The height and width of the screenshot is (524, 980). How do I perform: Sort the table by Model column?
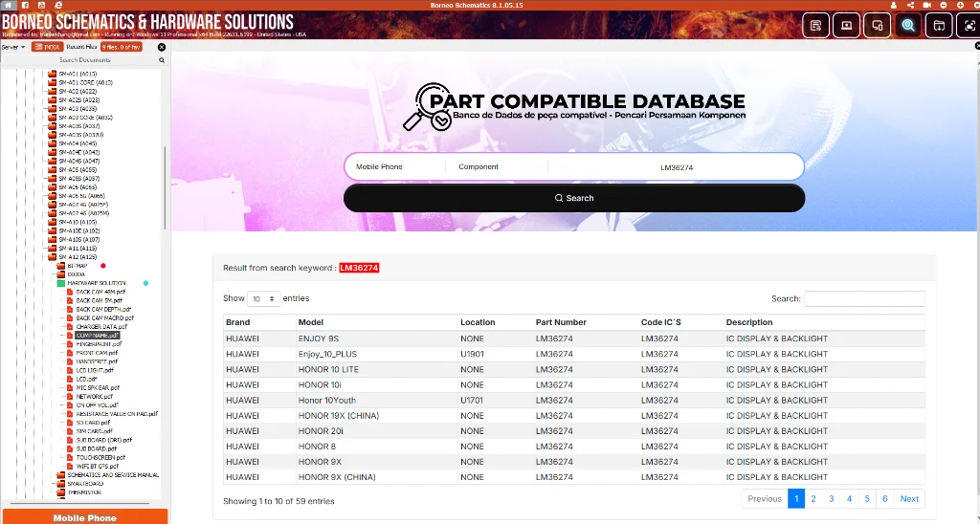(x=377, y=322)
